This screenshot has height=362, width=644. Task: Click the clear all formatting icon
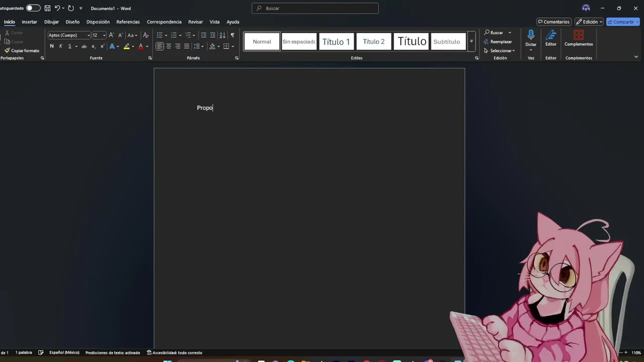pyautogui.click(x=146, y=35)
